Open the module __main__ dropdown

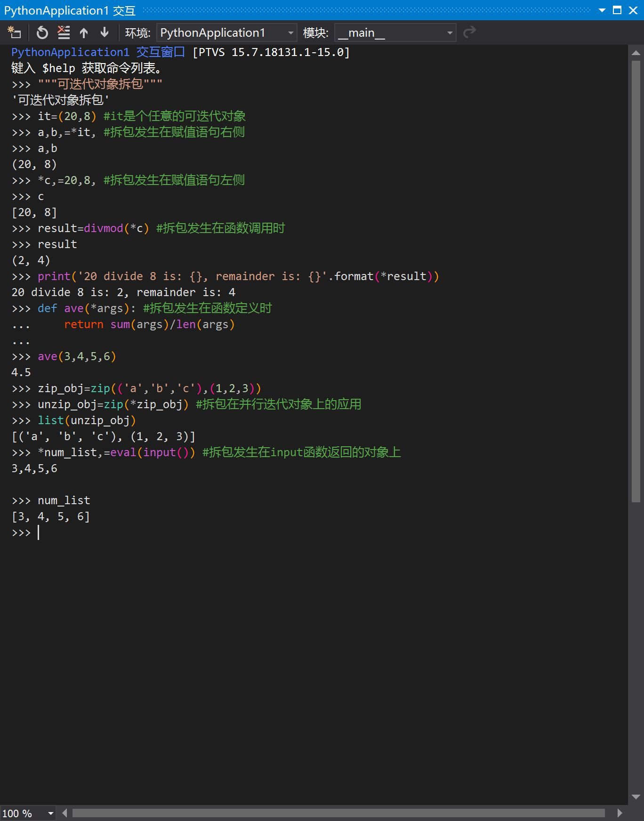point(395,32)
